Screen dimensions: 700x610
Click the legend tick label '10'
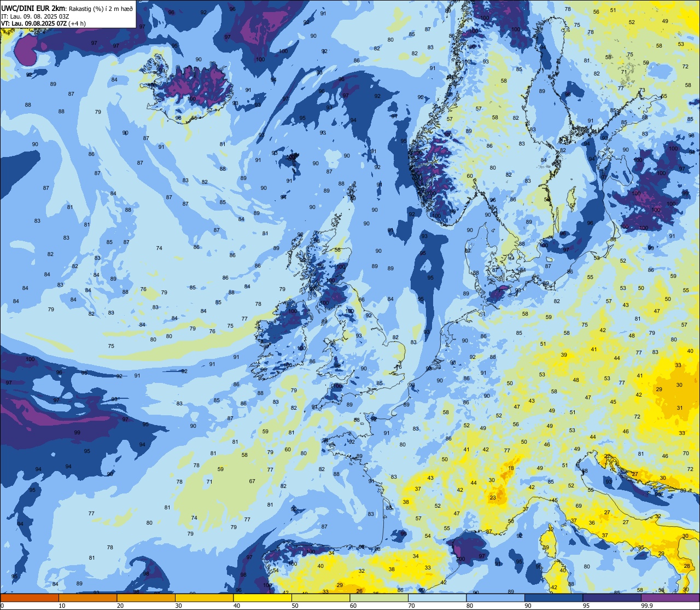(x=62, y=606)
